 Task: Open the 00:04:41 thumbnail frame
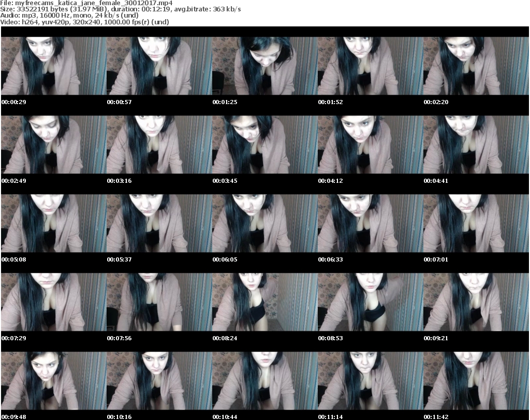tap(476, 144)
